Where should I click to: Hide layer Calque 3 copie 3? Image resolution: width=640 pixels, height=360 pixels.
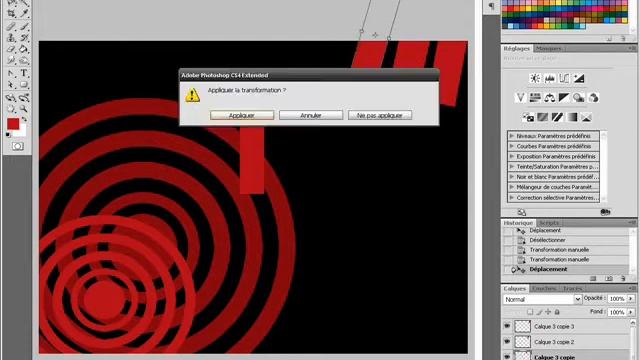coord(507,326)
